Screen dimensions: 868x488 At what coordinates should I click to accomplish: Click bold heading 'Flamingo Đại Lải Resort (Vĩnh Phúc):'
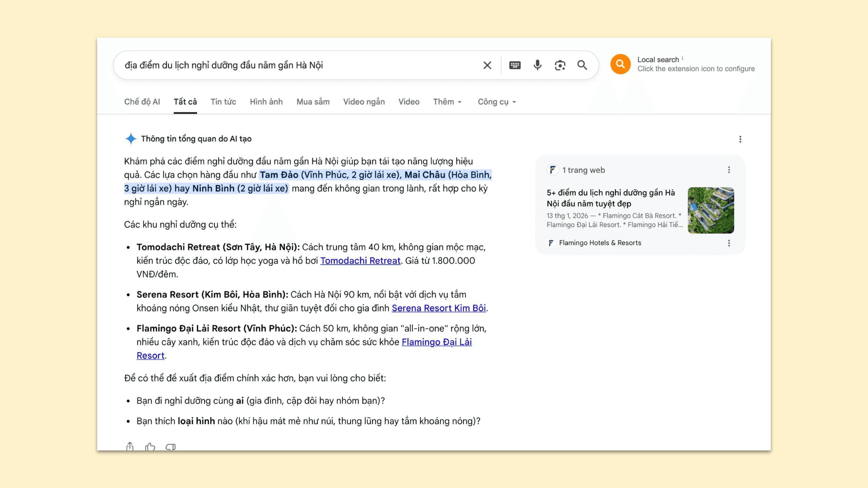[217, 329]
